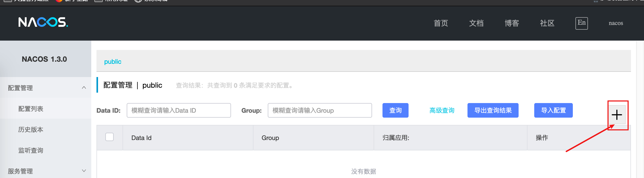Open the 首页 navigation link
The height and width of the screenshot is (178, 644).
coord(441,23)
